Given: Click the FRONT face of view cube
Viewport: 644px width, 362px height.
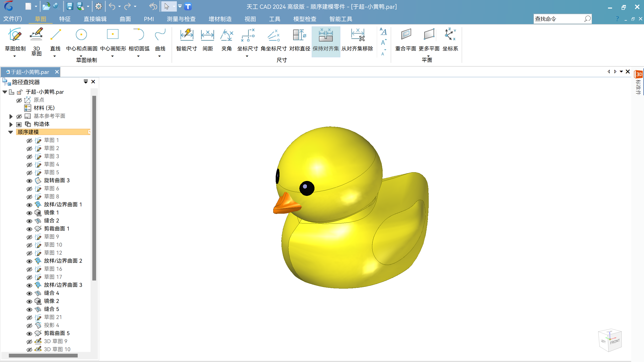Looking at the screenshot, I should [x=615, y=342].
